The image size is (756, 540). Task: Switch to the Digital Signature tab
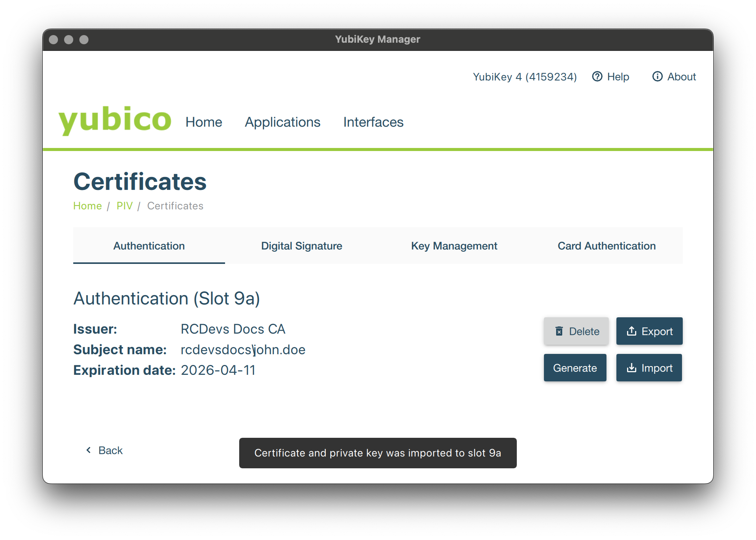pyautogui.click(x=301, y=246)
